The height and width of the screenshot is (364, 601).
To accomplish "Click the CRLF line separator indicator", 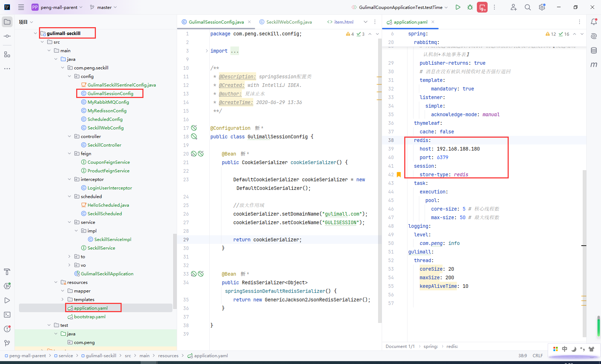I will (x=537, y=355).
